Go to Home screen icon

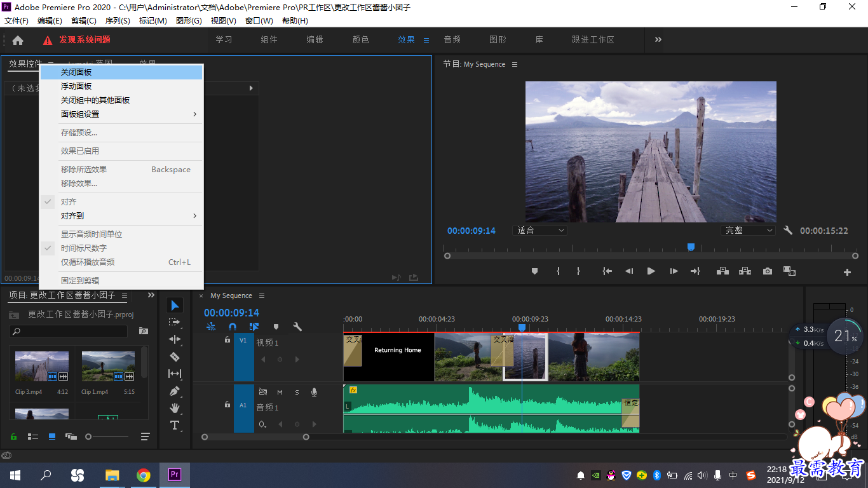(18, 40)
